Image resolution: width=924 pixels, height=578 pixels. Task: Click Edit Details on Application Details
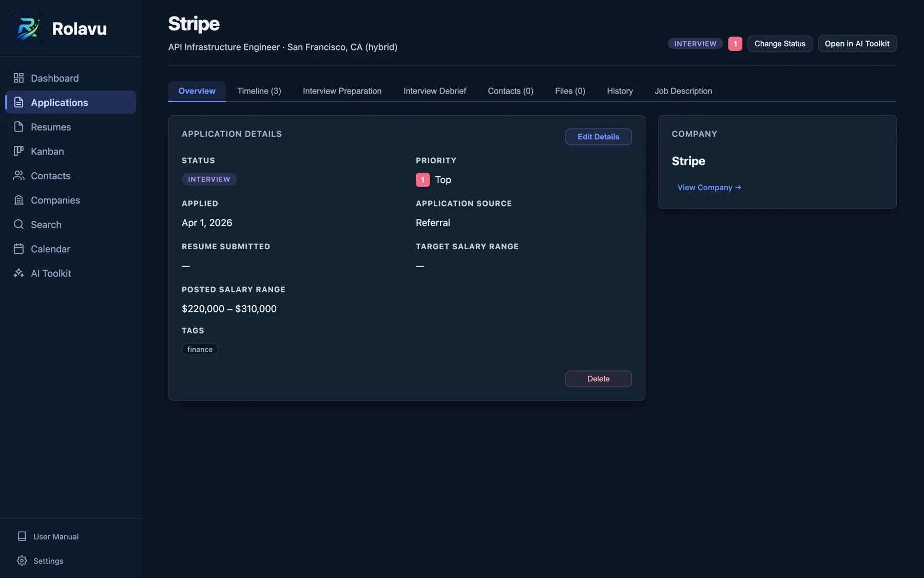pyautogui.click(x=598, y=137)
